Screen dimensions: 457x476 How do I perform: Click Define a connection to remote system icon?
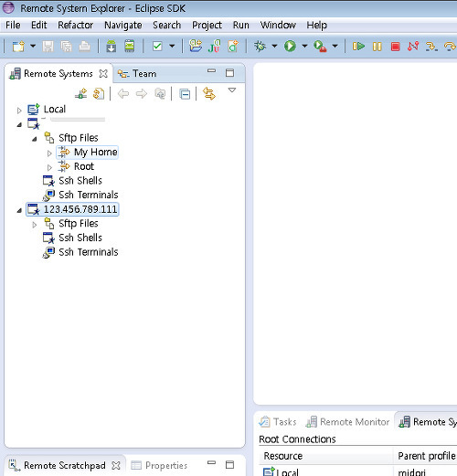81,93
